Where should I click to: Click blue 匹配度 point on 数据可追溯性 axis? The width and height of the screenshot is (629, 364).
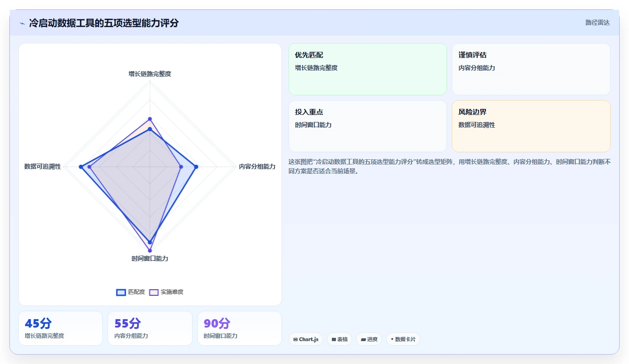click(x=81, y=167)
